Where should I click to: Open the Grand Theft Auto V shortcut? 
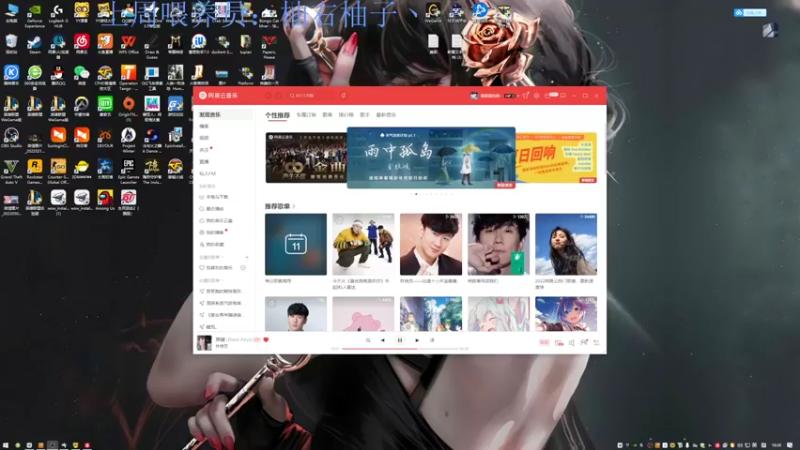11,171
